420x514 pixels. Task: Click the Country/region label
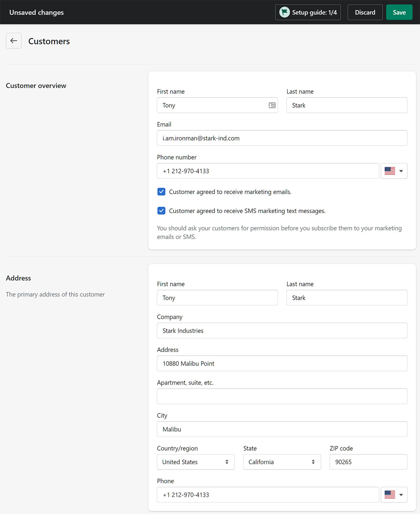[x=177, y=448]
